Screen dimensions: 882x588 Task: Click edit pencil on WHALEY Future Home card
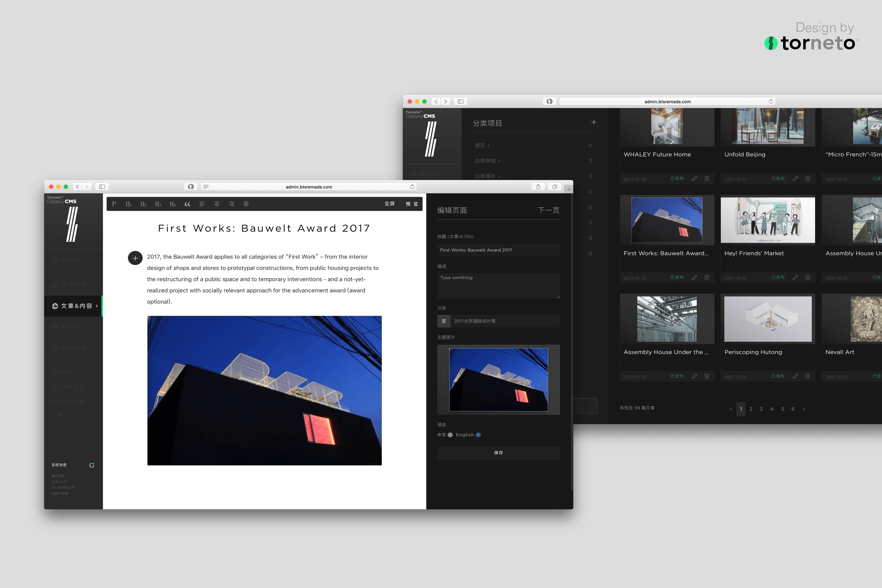694,178
